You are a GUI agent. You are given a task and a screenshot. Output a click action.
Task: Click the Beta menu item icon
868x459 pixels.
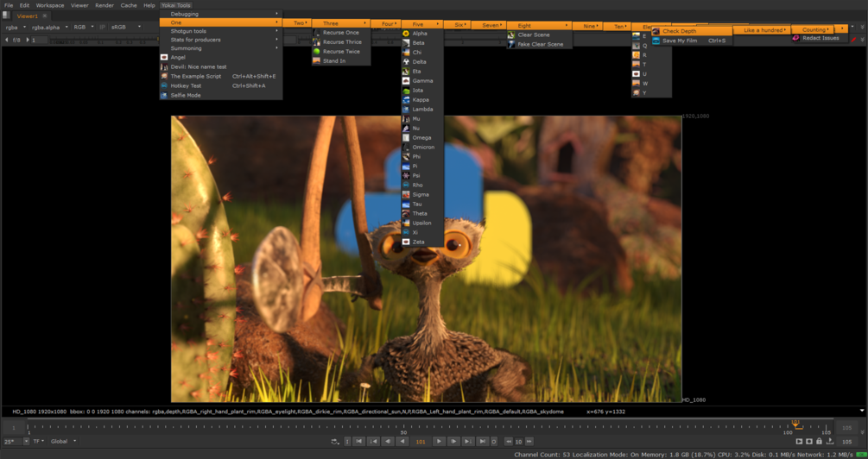tap(406, 42)
